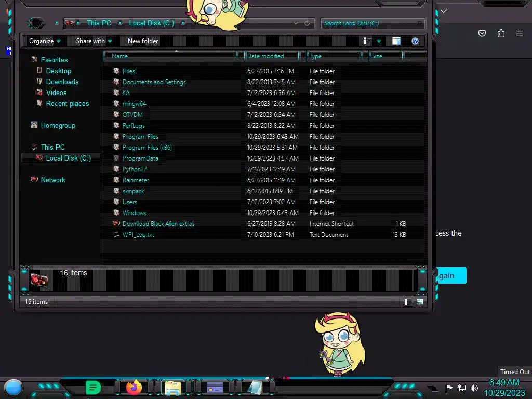The height and width of the screenshot is (399, 532).
Task: Open File Explorer taskbar icon
Action: pyautogui.click(x=173, y=388)
